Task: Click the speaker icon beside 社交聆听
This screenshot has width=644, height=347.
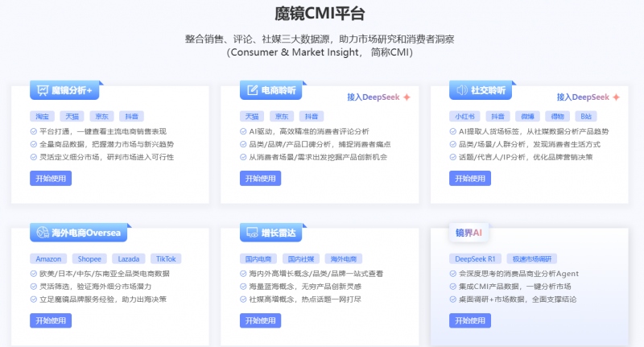Action: [x=462, y=90]
